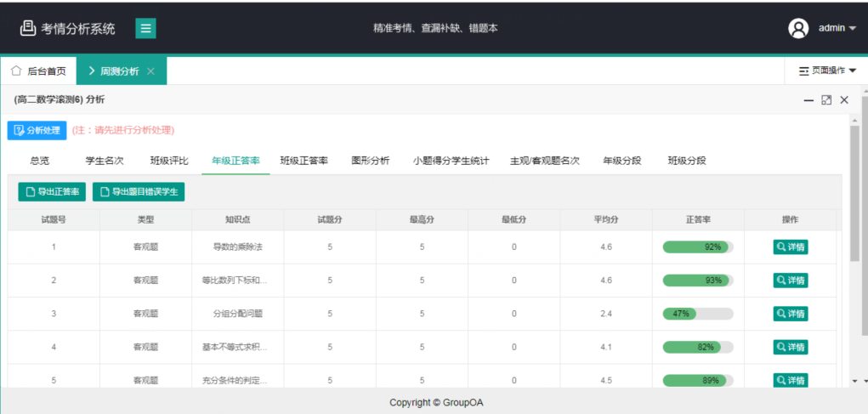Close the 周测分析 tab with X icon

[151, 71]
